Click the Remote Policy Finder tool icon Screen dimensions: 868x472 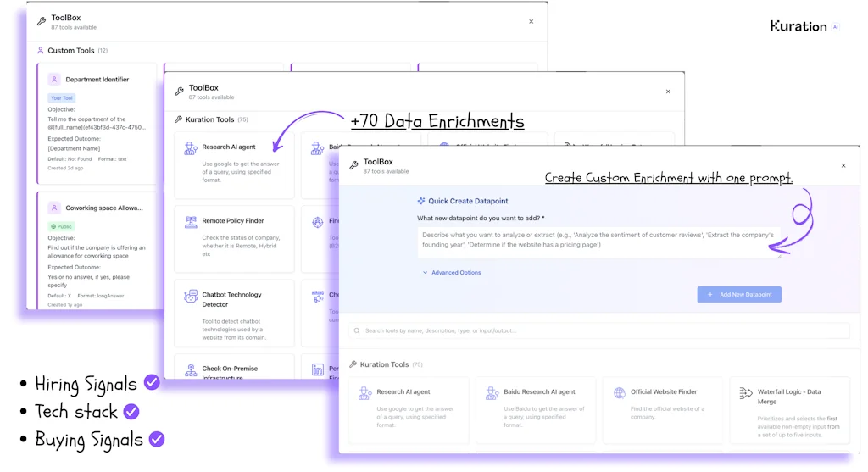[x=191, y=222]
